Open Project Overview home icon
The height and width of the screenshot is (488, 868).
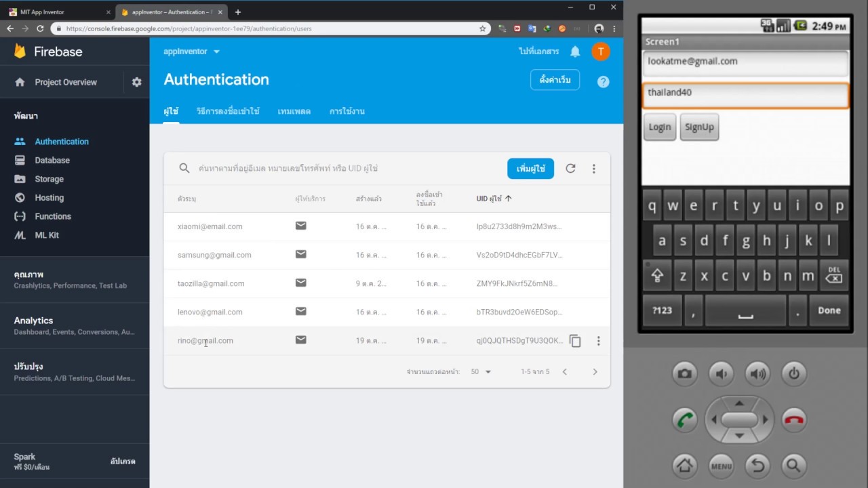click(20, 82)
